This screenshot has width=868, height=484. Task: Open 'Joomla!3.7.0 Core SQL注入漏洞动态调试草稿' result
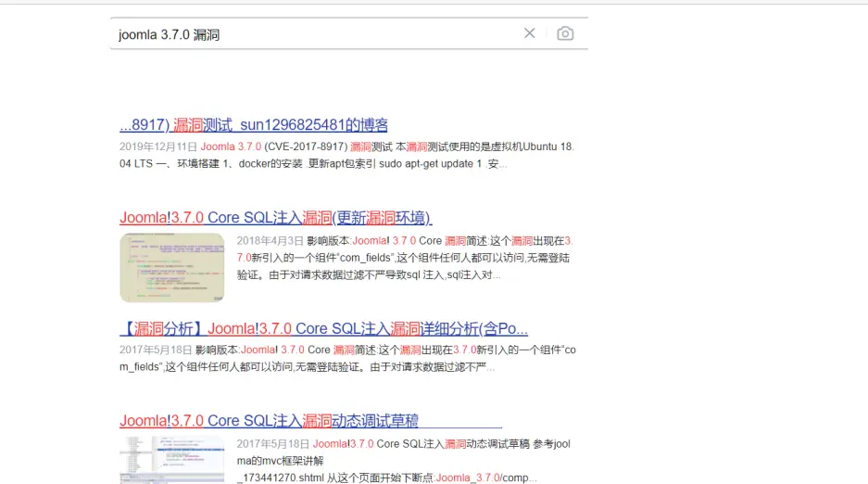(269, 421)
